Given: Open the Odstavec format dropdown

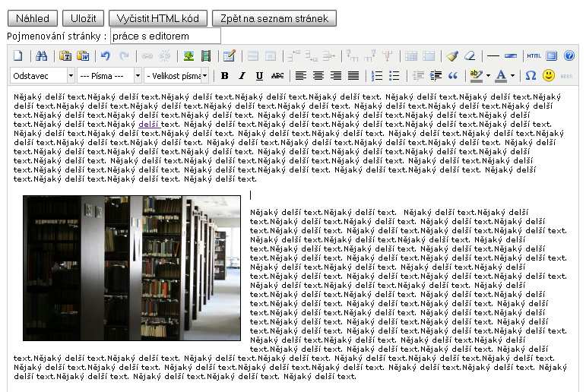Looking at the screenshot, I should (x=43, y=76).
